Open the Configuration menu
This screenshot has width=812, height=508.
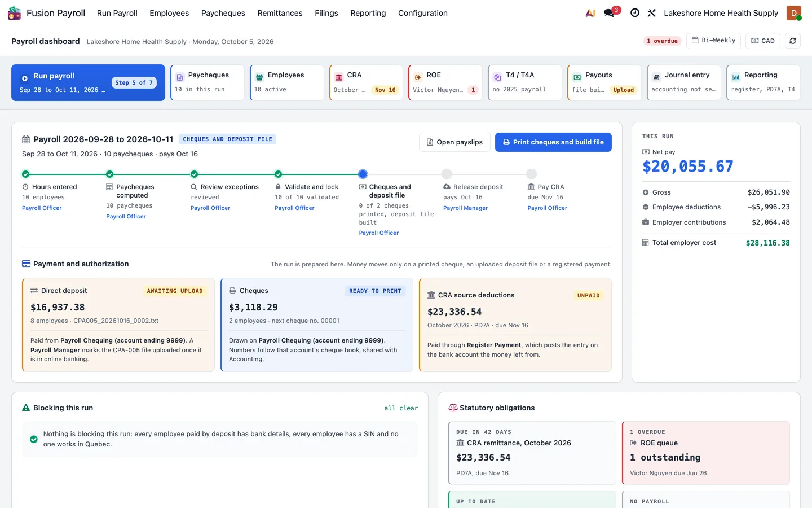pos(423,13)
